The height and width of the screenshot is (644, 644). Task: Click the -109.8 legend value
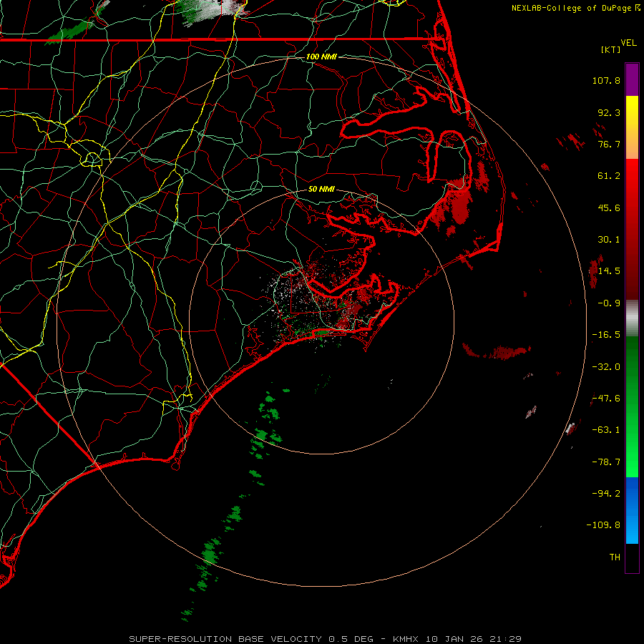pyautogui.click(x=603, y=525)
